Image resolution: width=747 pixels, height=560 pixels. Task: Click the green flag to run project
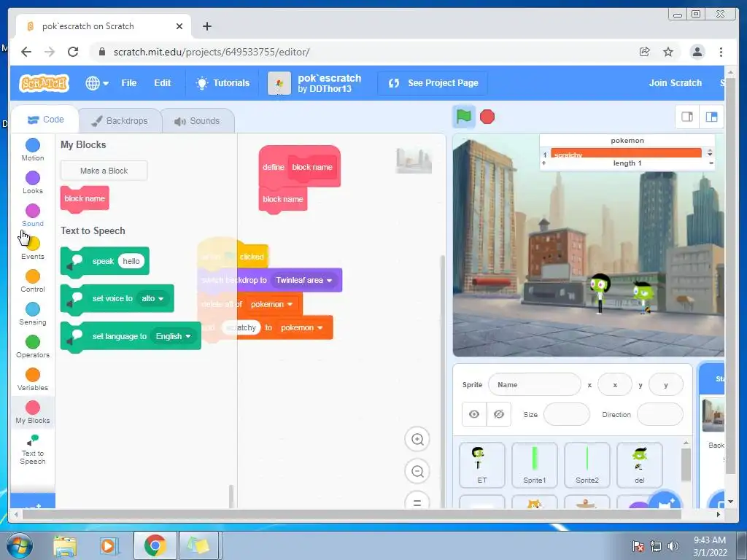pyautogui.click(x=463, y=117)
